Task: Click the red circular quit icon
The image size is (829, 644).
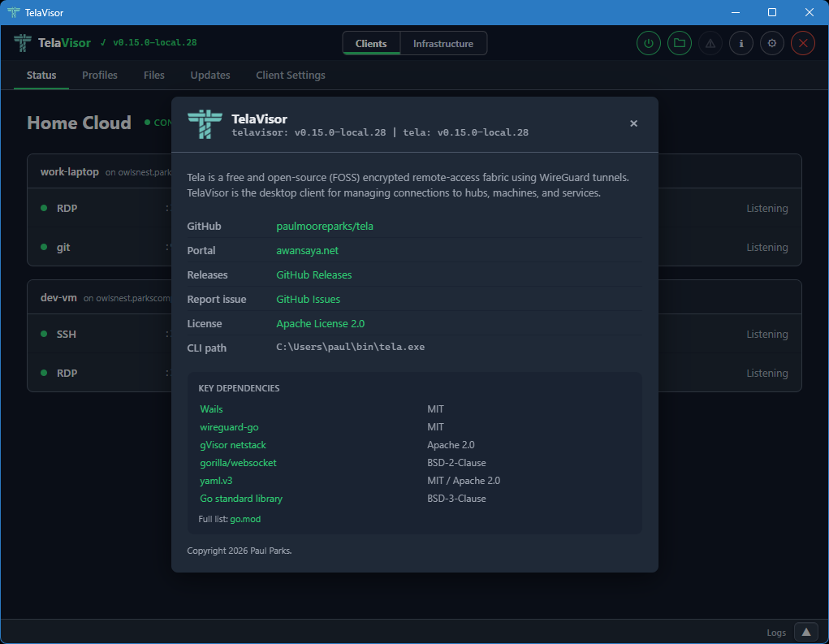Action: [802, 43]
